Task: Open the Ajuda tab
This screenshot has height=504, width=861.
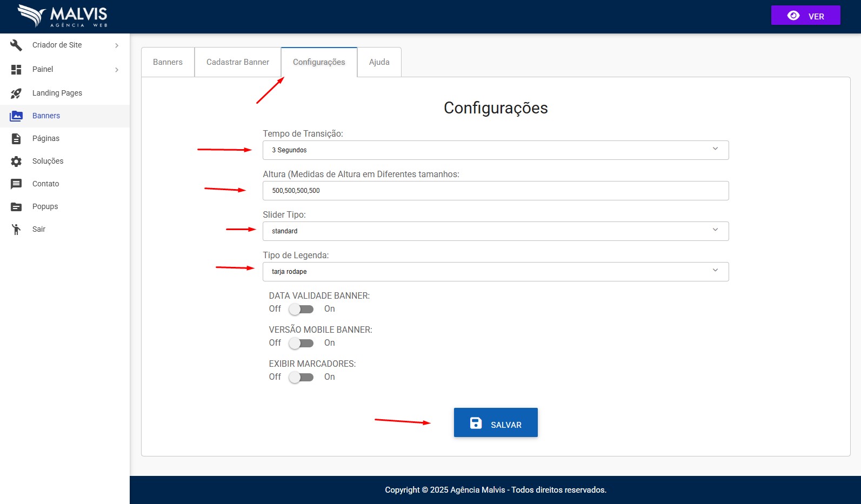Action: point(379,62)
